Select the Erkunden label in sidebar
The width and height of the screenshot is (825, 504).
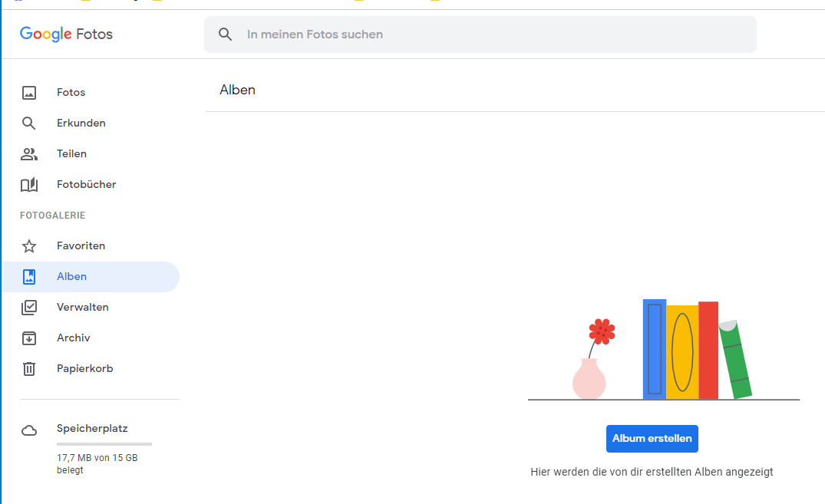click(x=81, y=124)
